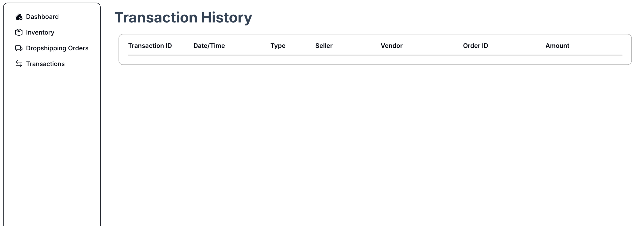This screenshot has height=226, width=644.
Task: Click the Inventory box icon
Action: [x=19, y=32]
